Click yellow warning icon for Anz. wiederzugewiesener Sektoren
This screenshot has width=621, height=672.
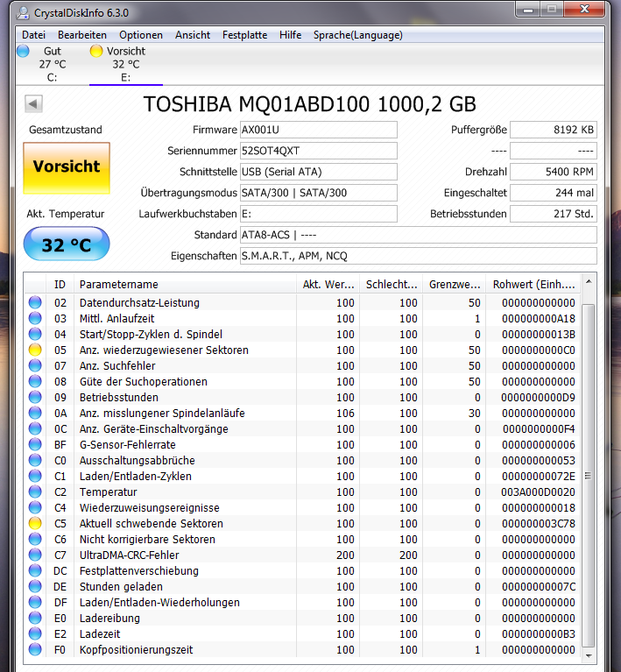[x=35, y=350]
